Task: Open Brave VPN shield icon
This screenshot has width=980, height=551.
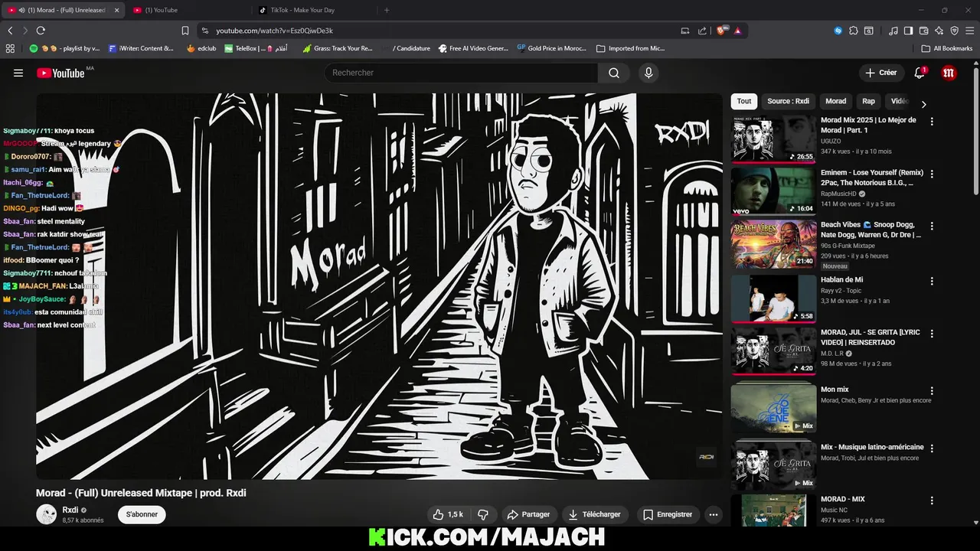Action: click(955, 31)
